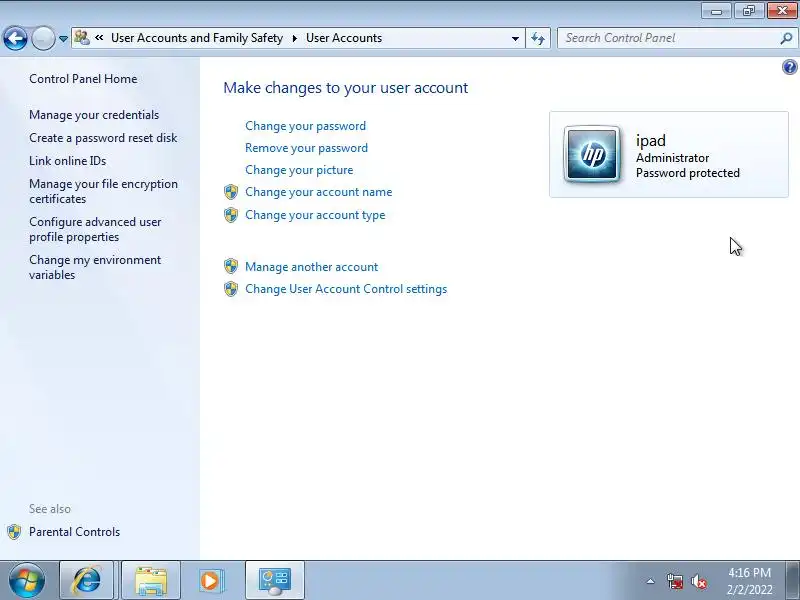800x600 pixels.
Task: Open Parental Controls link
Action: pyautogui.click(x=74, y=532)
